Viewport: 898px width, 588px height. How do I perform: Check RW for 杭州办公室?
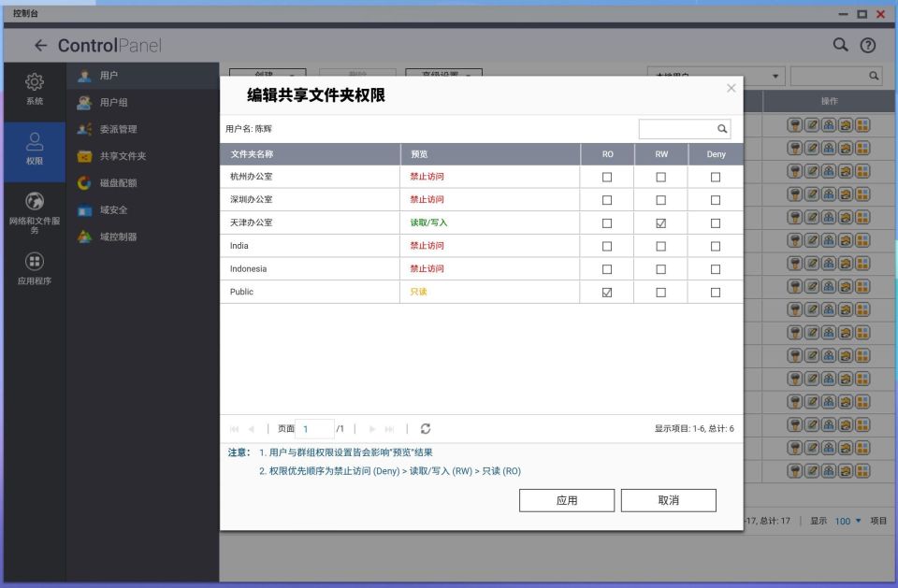tap(661, 178)
